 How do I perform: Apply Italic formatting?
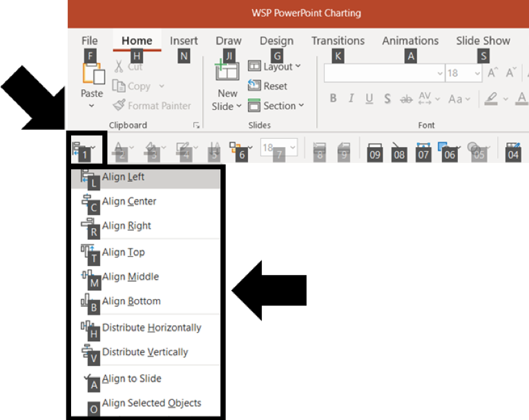click(x=351, y=98)
